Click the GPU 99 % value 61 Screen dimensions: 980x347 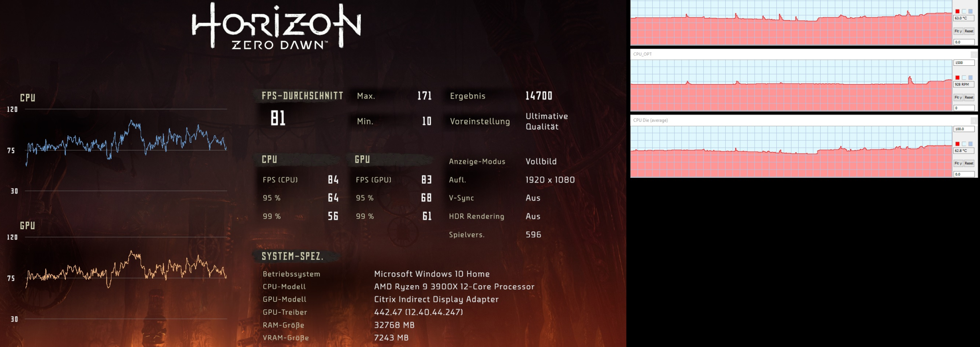(427, 216)
